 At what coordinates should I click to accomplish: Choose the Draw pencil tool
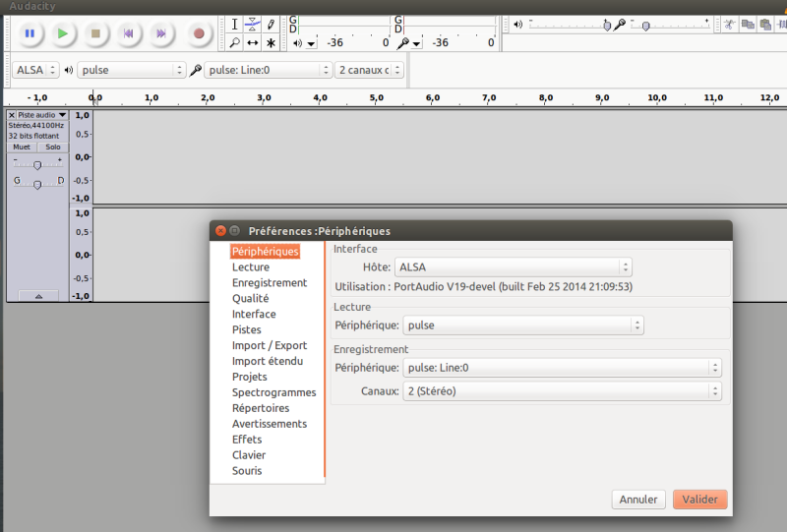tap(271, 24)
